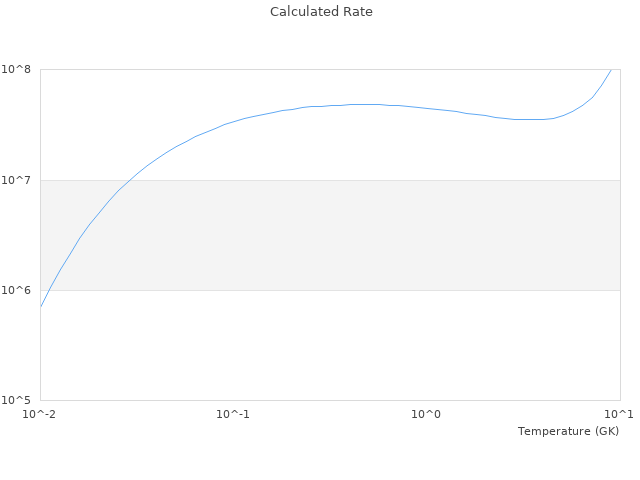Click the 10^7 y-axis tick label
The width and height of the screenshot is (640, 480).
pos(18,180)
